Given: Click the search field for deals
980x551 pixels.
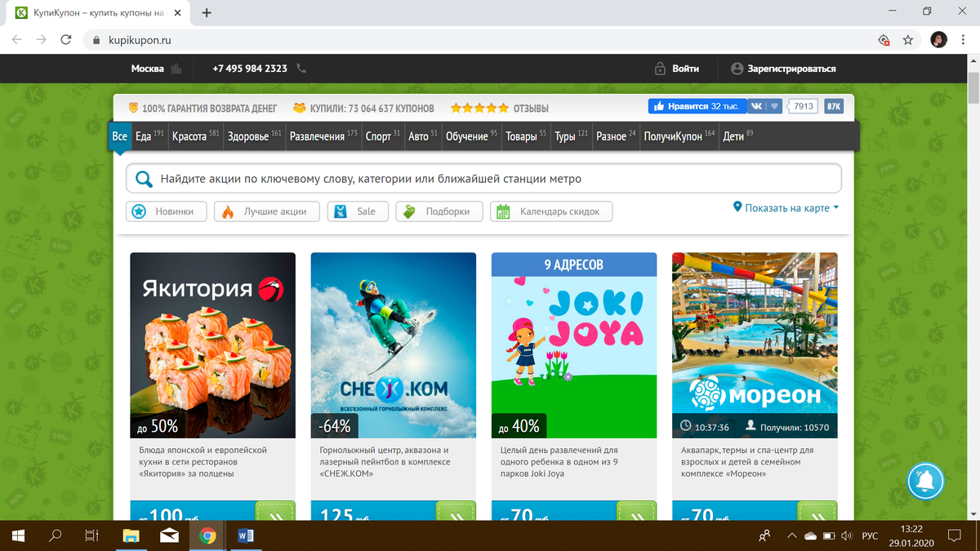Looking at the screenshot, I should 483,179.
